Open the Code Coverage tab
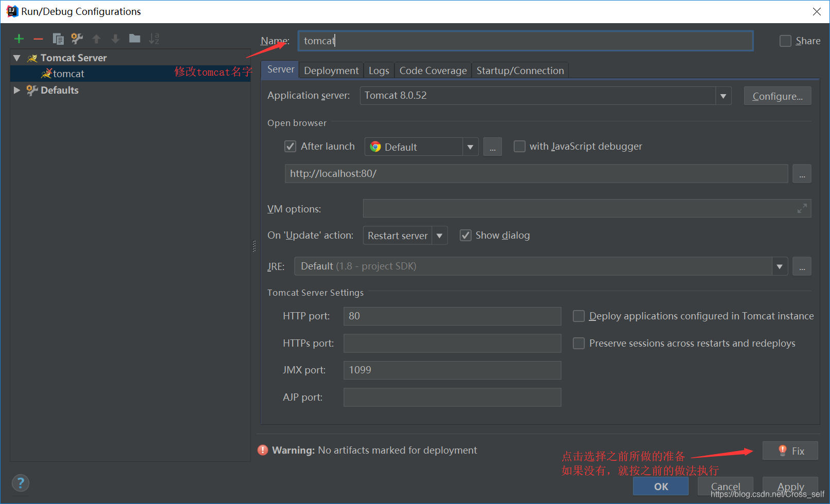Viewport: 830px width, 504px height. 433,70
